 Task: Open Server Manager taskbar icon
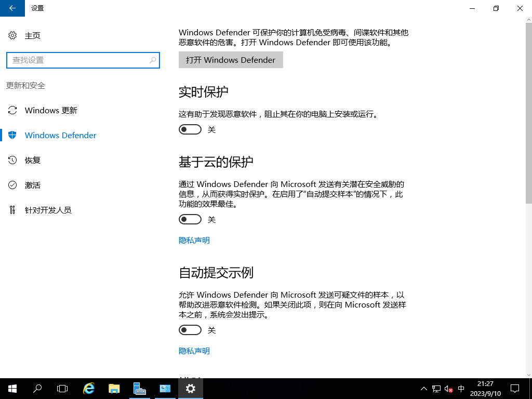click(139, 389)
